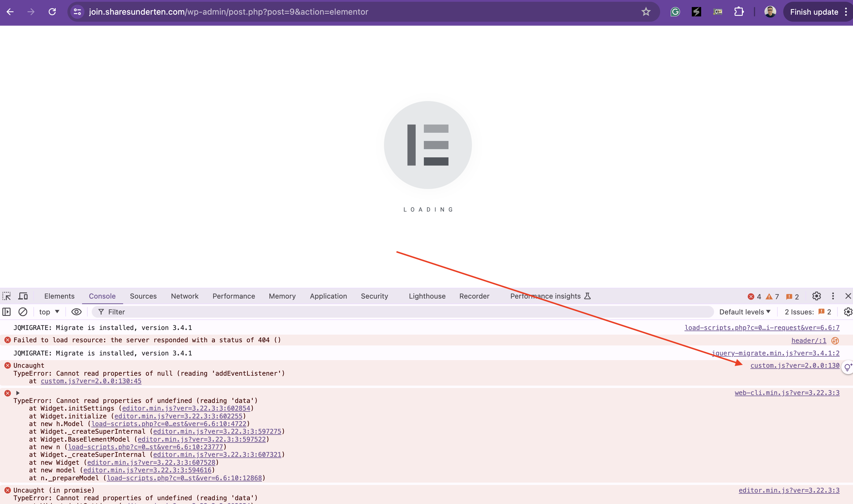Open load-scripts.php source link on first line

click(x=762, y=328)
